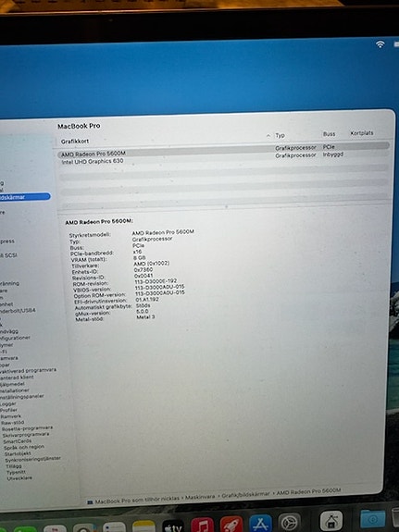Viewport: 399px width, 532px height.
Task: Sort list by the Grafikkort column header
Action: coord(75,142)
